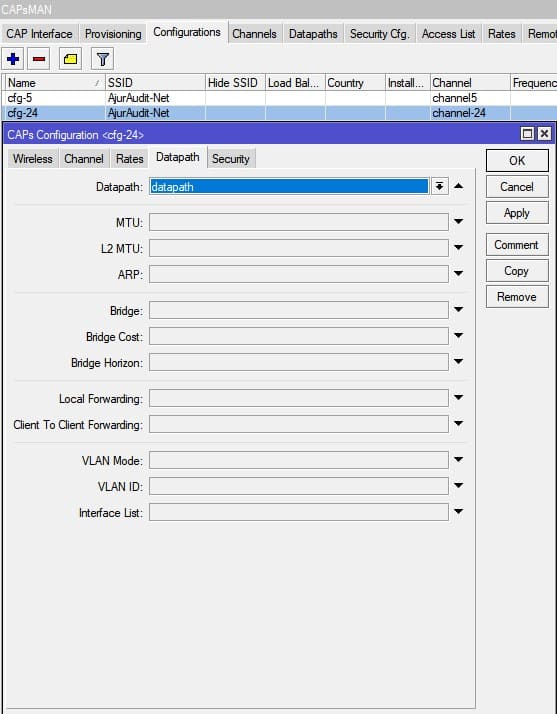Expand the Bridge field arrow
Viewport: 557px width, 714px height.
459,310
